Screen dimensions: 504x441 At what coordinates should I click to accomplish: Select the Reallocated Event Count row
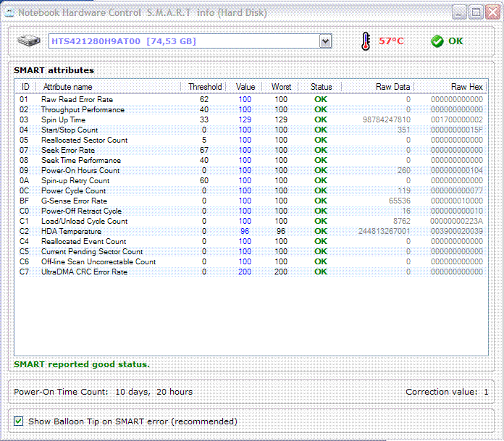(x=251, y=241)
